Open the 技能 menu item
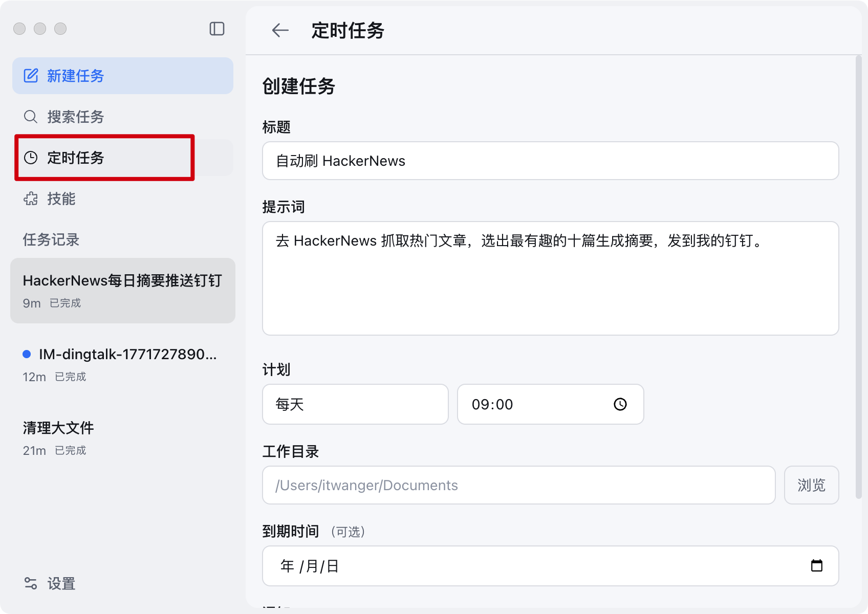 click(x=61, y=199)
